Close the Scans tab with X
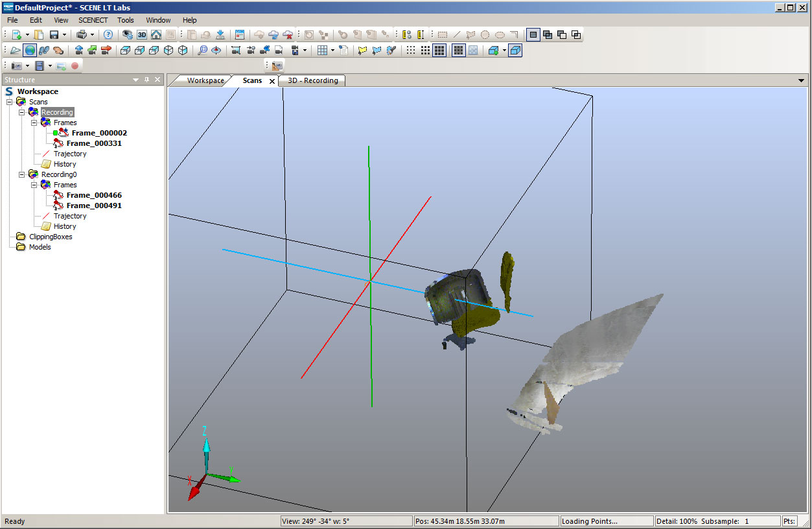812x529 pixels. (x=272, y=81)
